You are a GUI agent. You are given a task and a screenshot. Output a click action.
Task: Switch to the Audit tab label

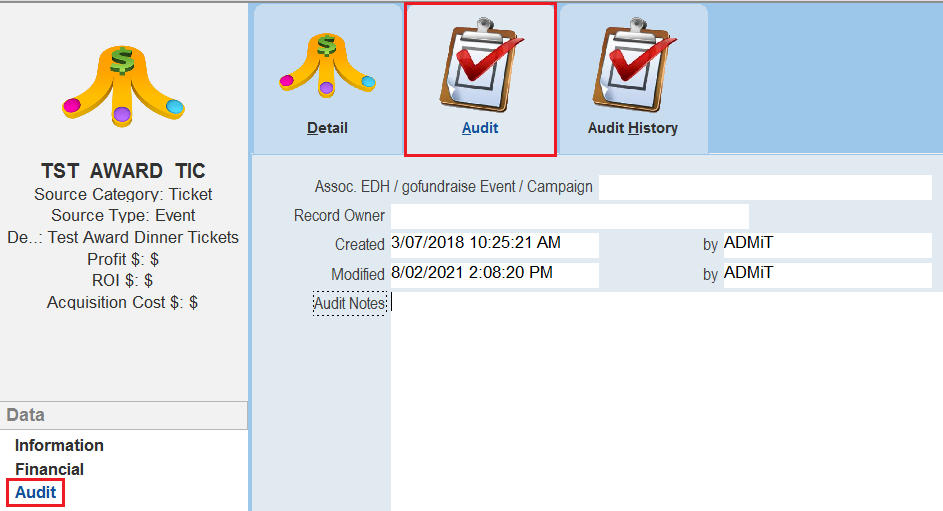pos(480,128)
